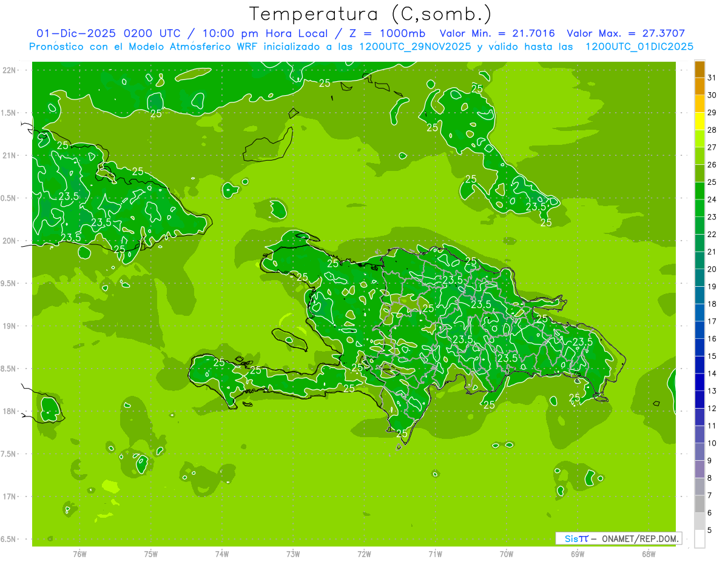This screenshot has height=562, width=728.
Task: Click the 75W longitude axis label
Action: click(151, 554)
